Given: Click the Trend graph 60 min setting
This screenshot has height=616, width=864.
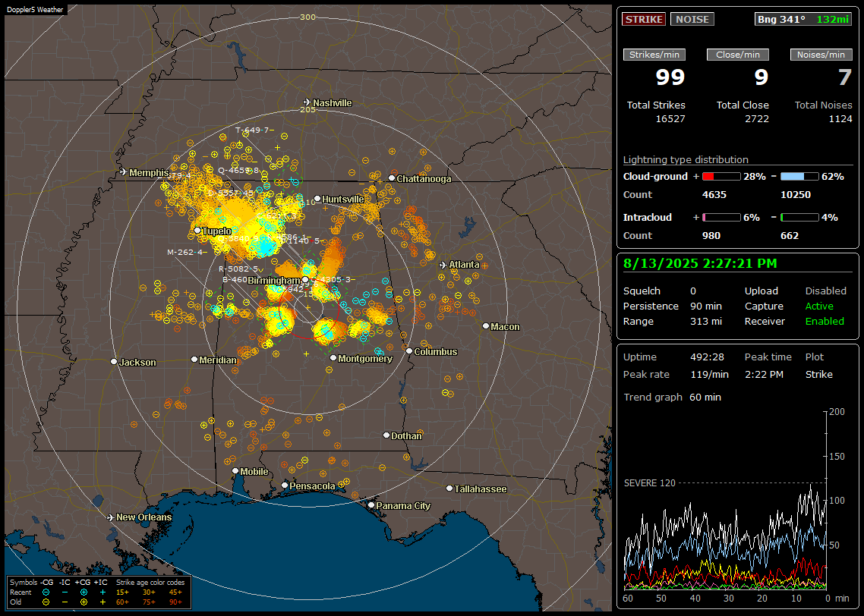Looking at the screenshot, I should tap(705, 397).
